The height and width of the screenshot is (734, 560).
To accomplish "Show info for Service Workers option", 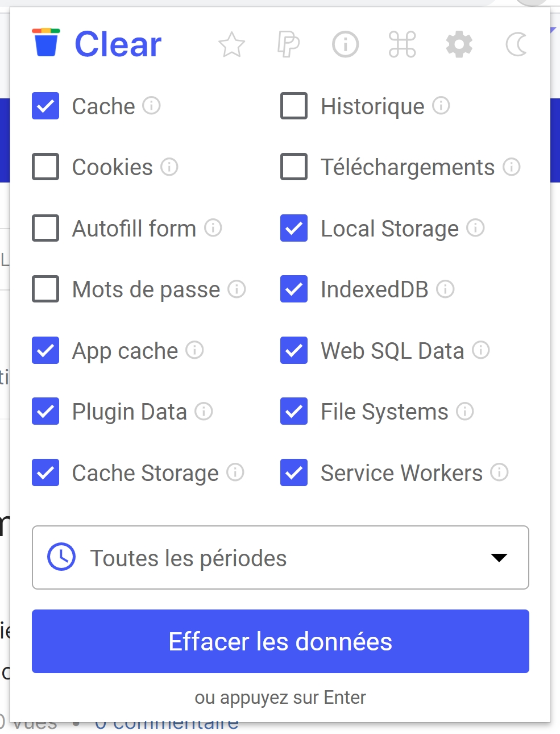I will pyautogui.click(x=499, y=472).
